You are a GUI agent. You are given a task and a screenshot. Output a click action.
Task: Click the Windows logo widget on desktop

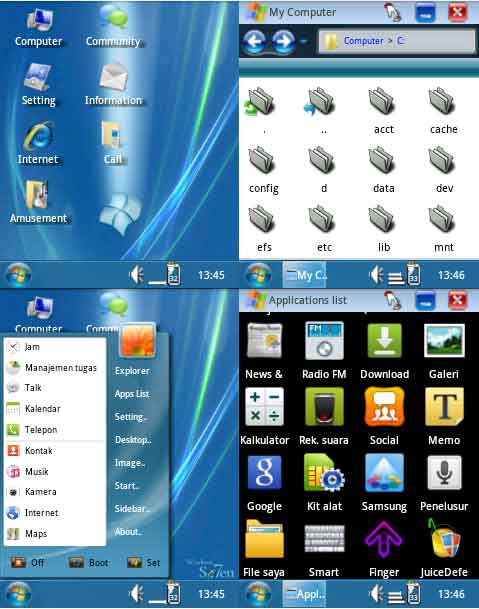tap(120, 214)
